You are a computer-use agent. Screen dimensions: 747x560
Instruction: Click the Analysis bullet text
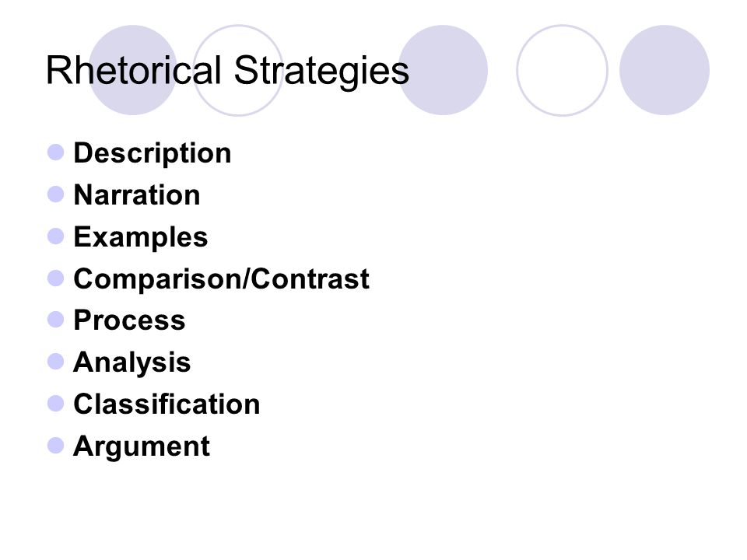[132, 362]
